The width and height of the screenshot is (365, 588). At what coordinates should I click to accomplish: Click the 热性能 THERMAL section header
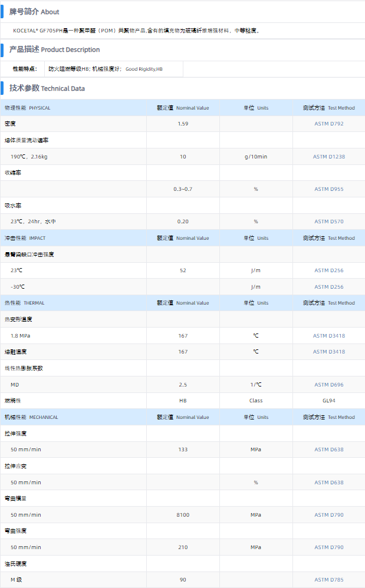25,303
